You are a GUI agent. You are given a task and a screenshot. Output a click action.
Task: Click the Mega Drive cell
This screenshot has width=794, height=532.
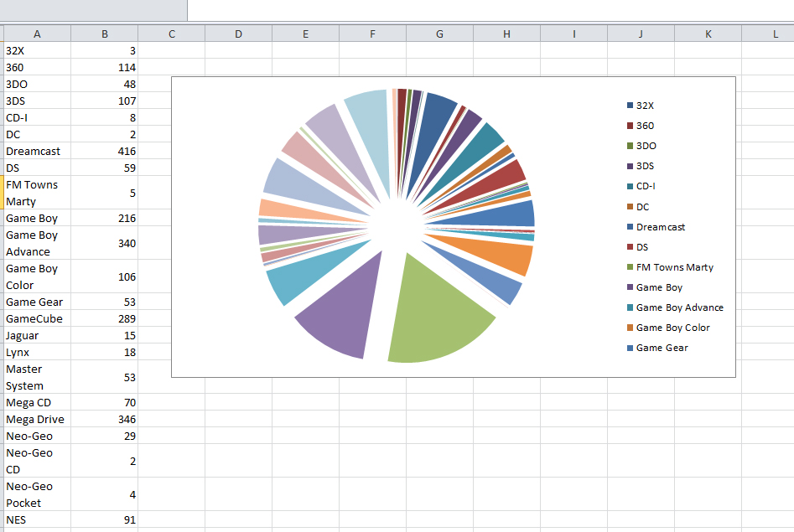pos(37,419)
